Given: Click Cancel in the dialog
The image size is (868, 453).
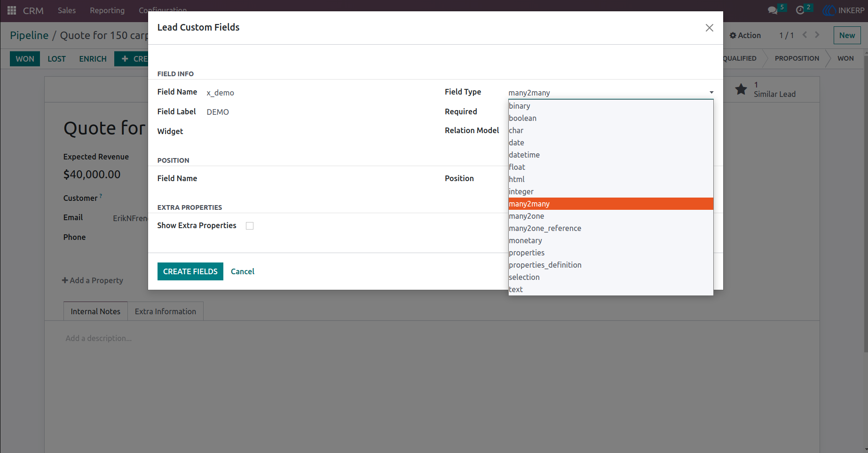Looking at the screenshot, I should [x=243, y=271].
